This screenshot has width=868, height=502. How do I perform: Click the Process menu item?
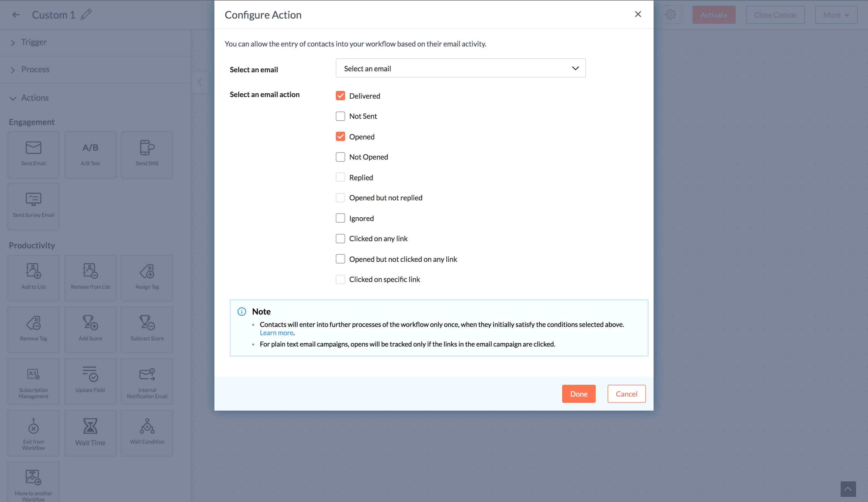point(35,69)
